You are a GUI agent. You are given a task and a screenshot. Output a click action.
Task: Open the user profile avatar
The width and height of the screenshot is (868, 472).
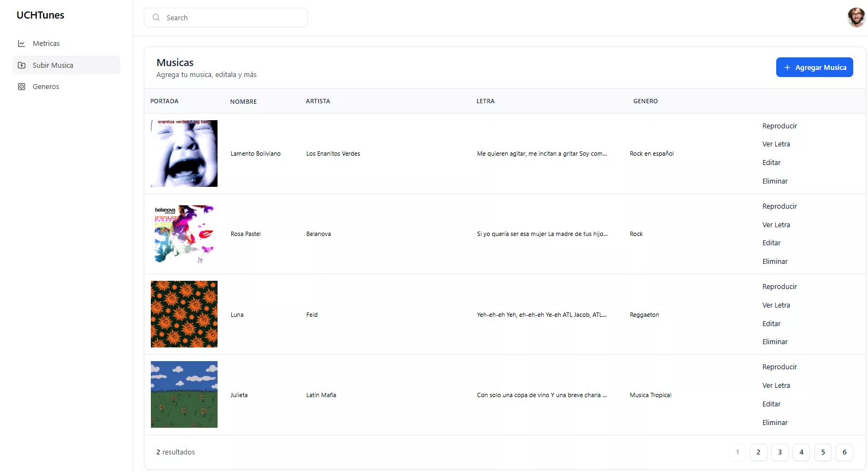856,17
